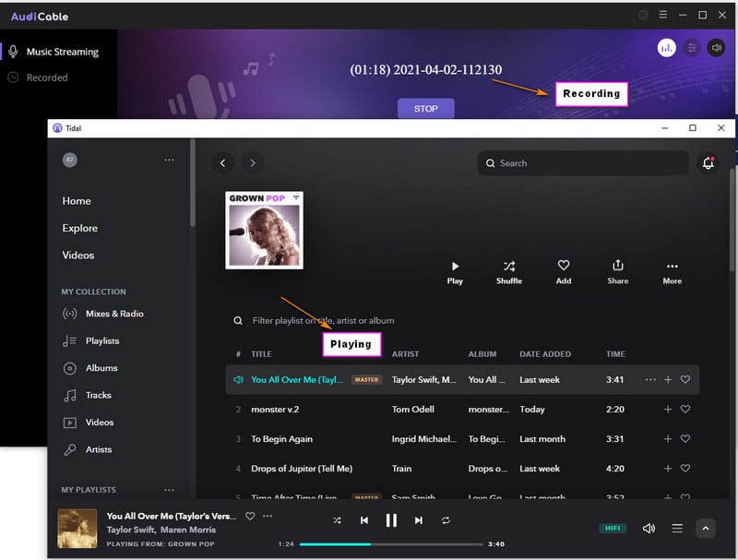Image resolution: width=738 pixels, height=560 pixels.
Task: Sort playlist by TITLE column
Action: [261, 354]
